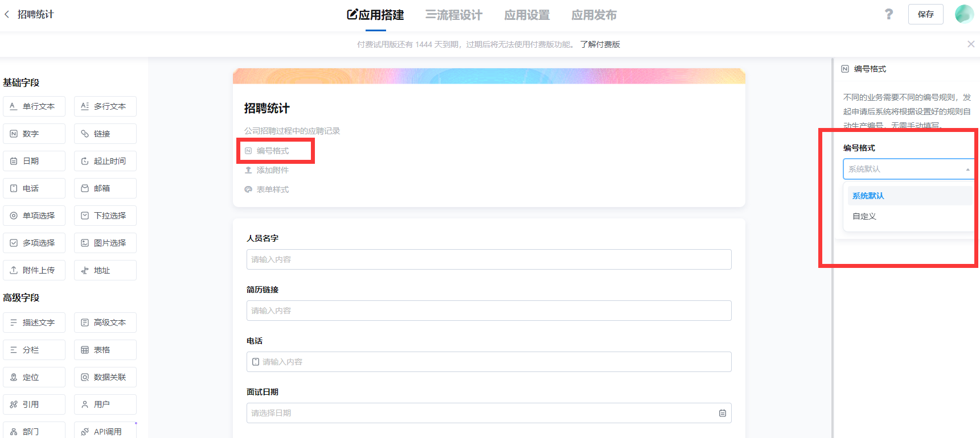Switch to the 流程设计 tab
This screenshot has height=438, width=980.
[x=454, y=15]
